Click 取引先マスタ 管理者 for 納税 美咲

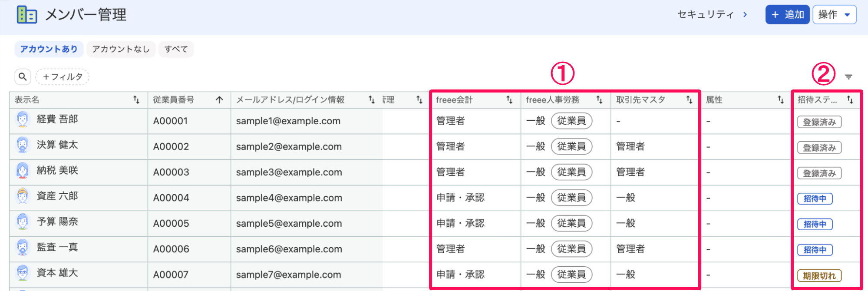coord(630,172)
